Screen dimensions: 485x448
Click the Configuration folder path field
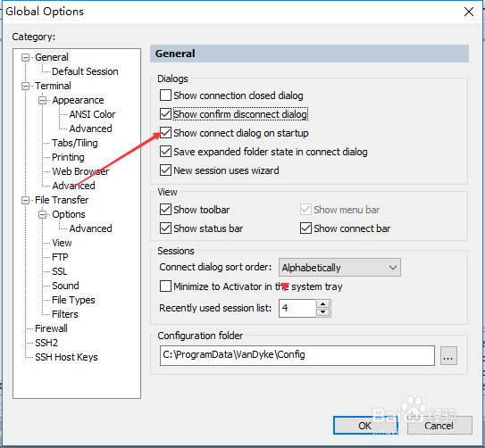[297, 355]
